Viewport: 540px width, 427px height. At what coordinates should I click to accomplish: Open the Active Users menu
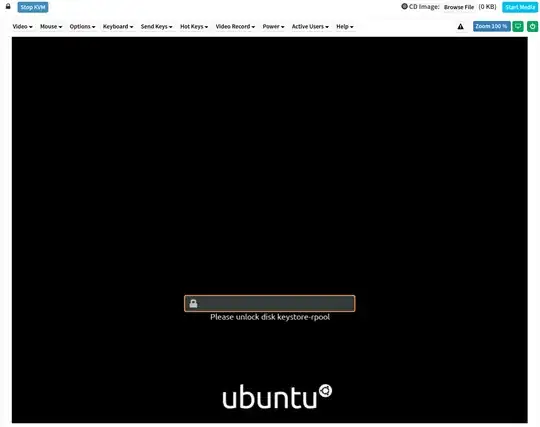[310, 27]
